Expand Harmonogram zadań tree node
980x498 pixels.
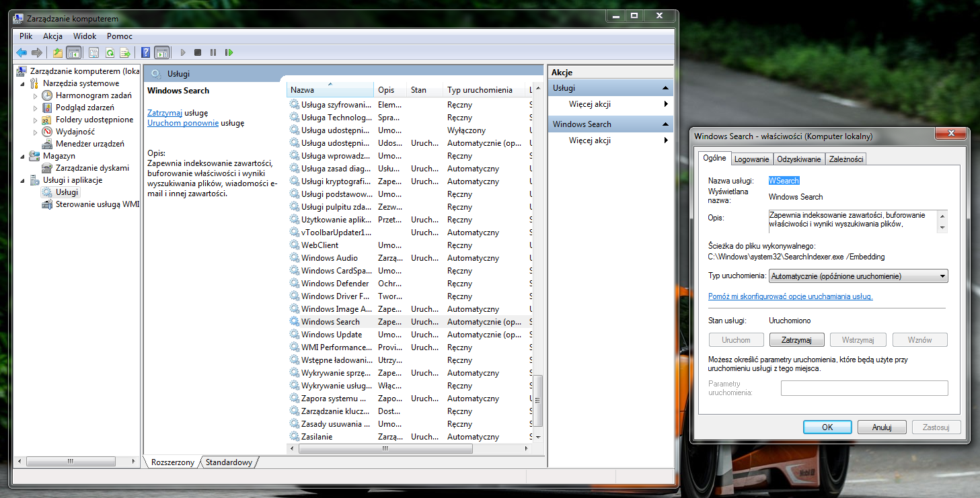(x=36, y=96)
